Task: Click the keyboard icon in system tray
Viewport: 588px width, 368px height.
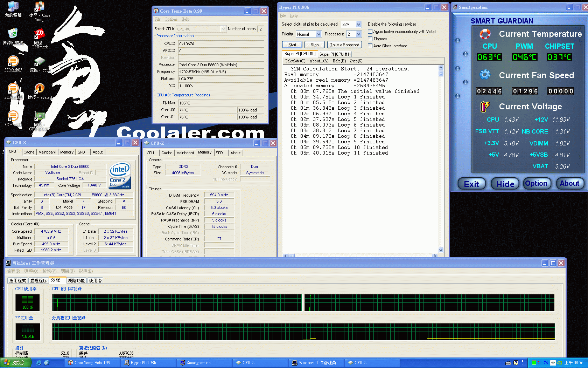Action: (x=508, y=363)
